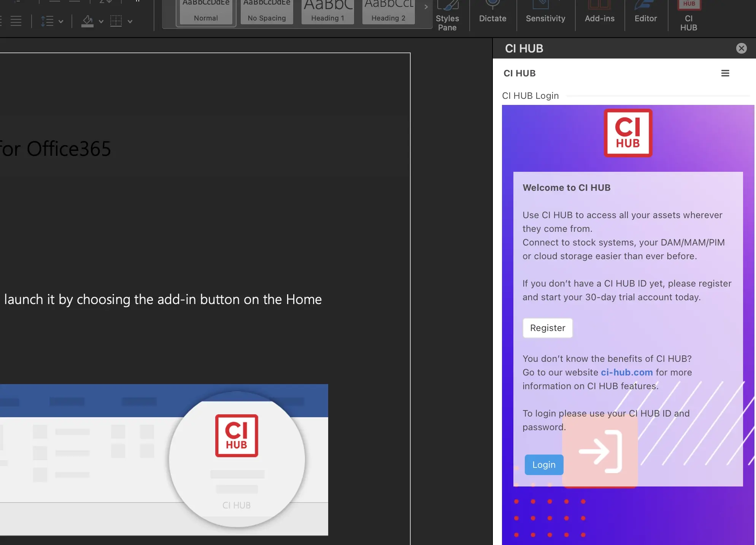Screen dimensions: 756x545
Task: Apply paragraph Shading with the paint bucket icon
Action: (87, 21)
